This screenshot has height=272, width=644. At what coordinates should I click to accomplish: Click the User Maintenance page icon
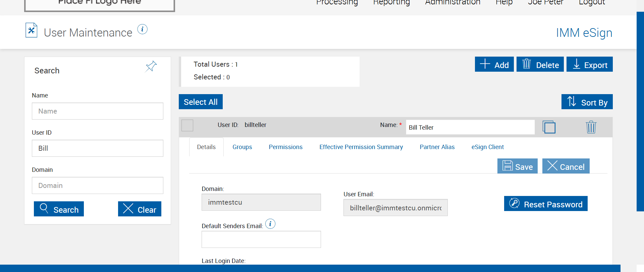pyautogui.click(x=31, y=30)
